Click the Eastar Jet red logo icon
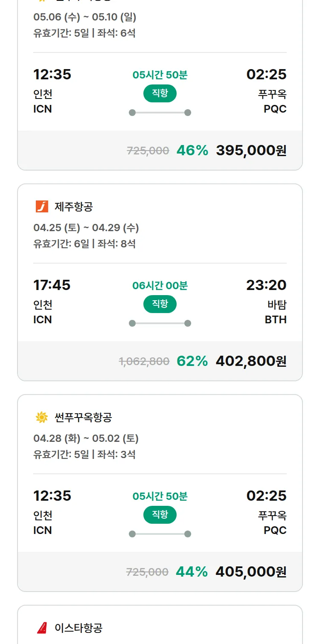320x644 pixels. (x=42, y=628)
